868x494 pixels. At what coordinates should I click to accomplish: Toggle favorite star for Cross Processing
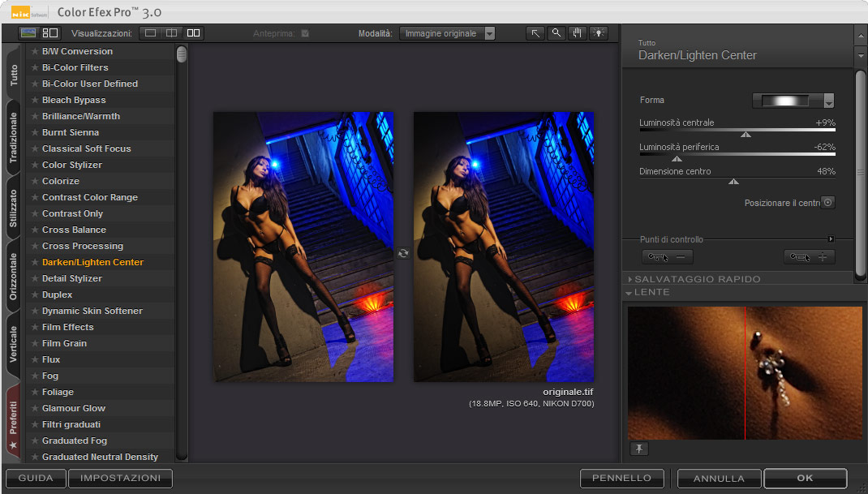coord(34,246)
